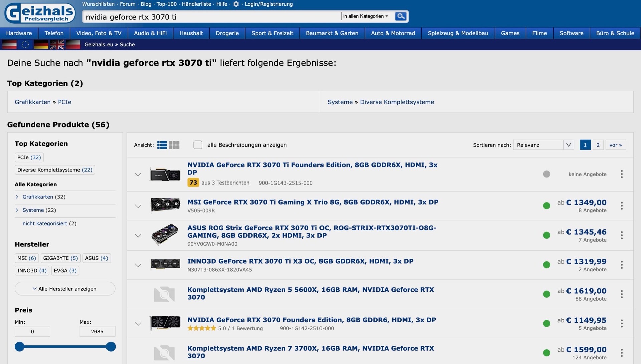Image resolution: width=641 pixels, height=364 pixels.
Task: Open three-dot menu for MSI Gaming X Trio
Action: pyautogui.click(x=621, y=206)
